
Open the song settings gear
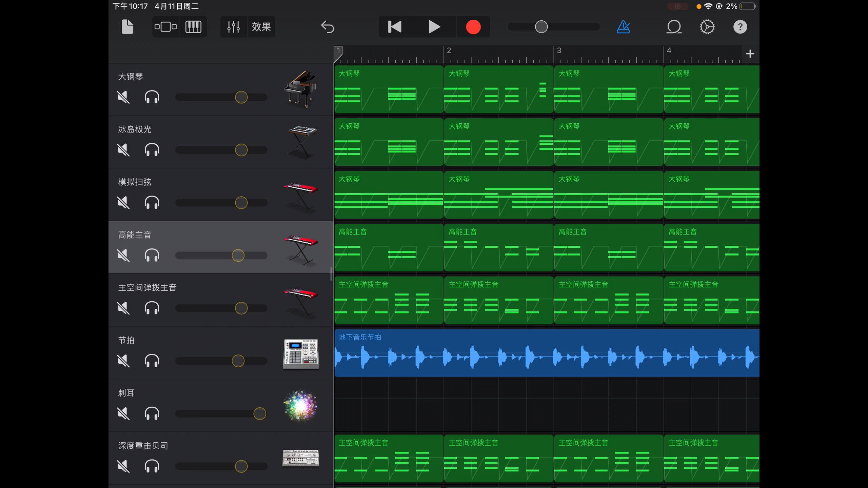tap(707, 27)
